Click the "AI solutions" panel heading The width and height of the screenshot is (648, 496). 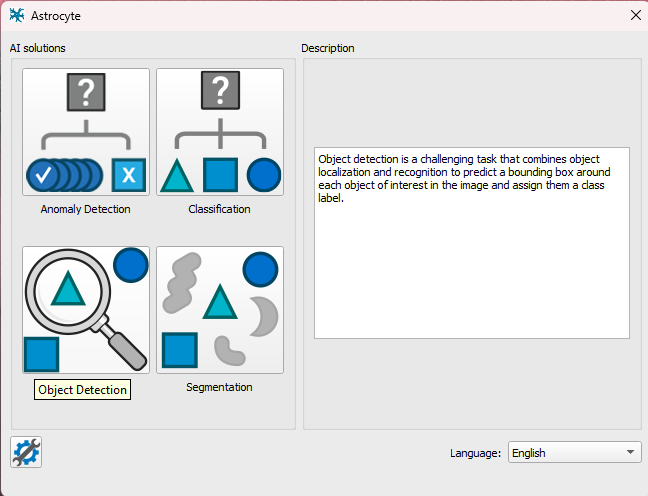pos(38,48)
